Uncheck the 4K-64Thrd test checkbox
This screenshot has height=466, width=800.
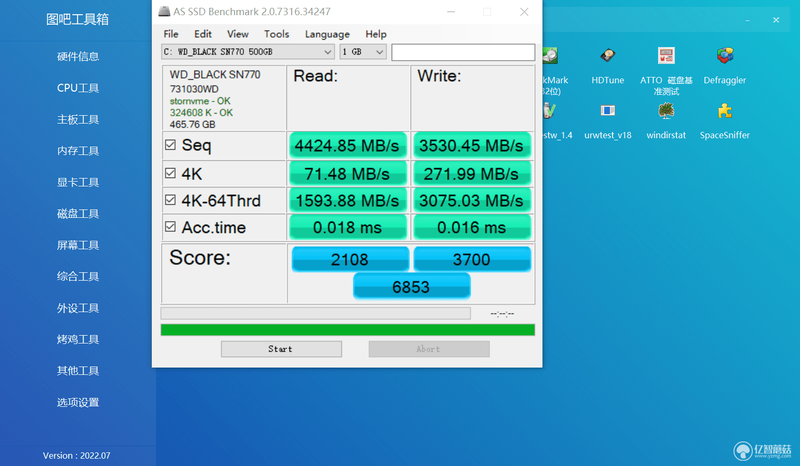click(x=170, y=200)
